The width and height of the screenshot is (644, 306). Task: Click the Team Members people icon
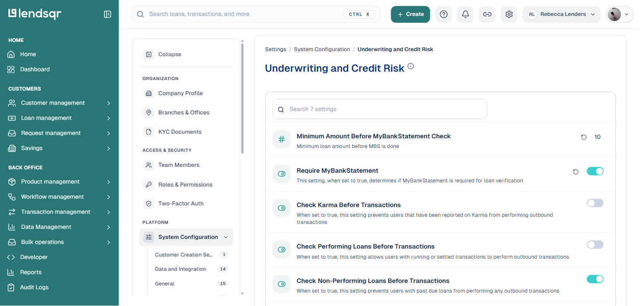point(149,165)
